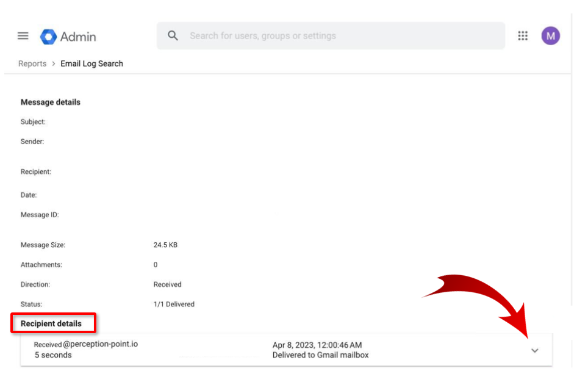The height and width of the screenshot is (382, 588).
Task: Click the Message details heading
Action: point(50,103)
